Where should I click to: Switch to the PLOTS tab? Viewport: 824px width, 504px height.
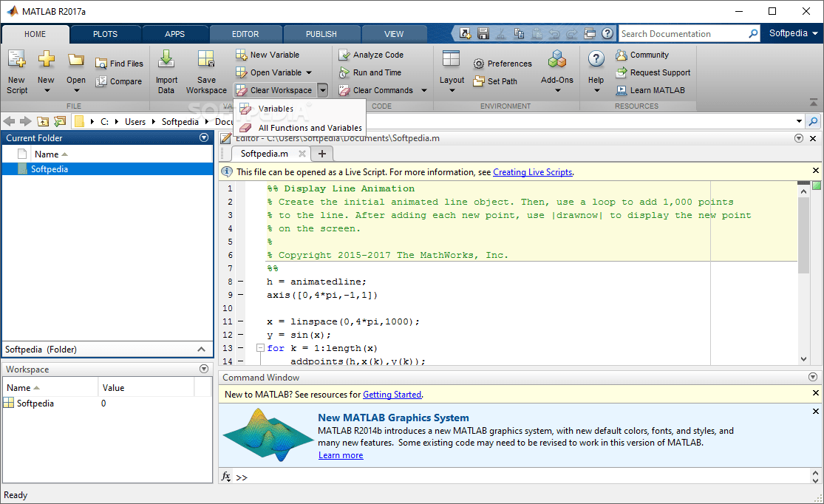[105, 34]
